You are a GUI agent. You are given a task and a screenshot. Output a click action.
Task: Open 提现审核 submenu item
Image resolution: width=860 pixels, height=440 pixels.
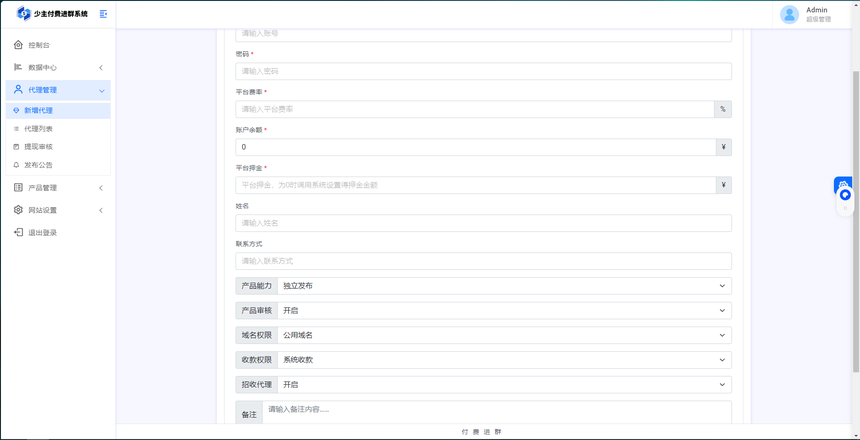58,147
